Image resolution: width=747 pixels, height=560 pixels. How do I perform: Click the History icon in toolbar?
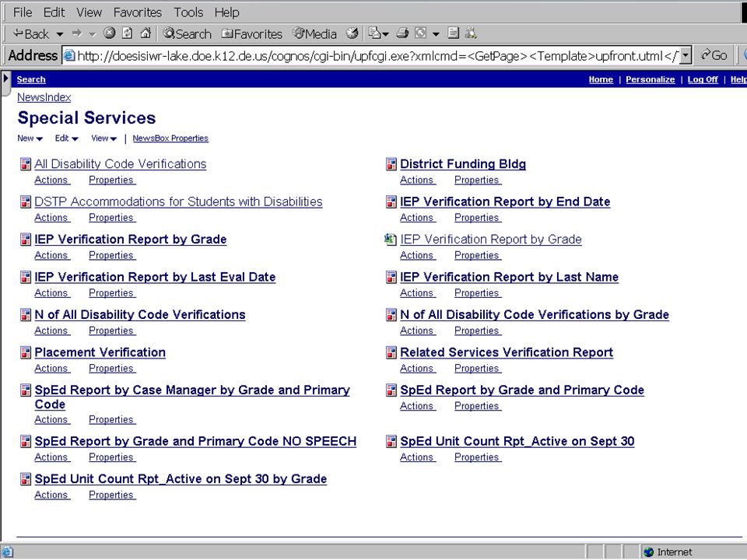pos(352,33)
